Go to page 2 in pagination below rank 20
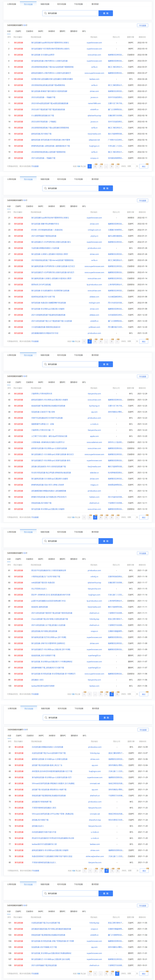Image resolution: width=155 pixels, height=980 pixels. pos(95,166)
